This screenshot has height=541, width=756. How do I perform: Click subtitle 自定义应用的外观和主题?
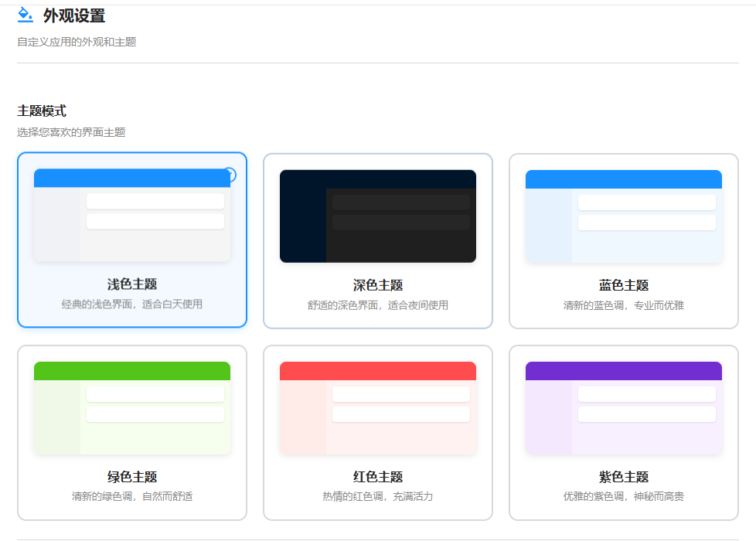pyautogui.click(x=77, y=42)
